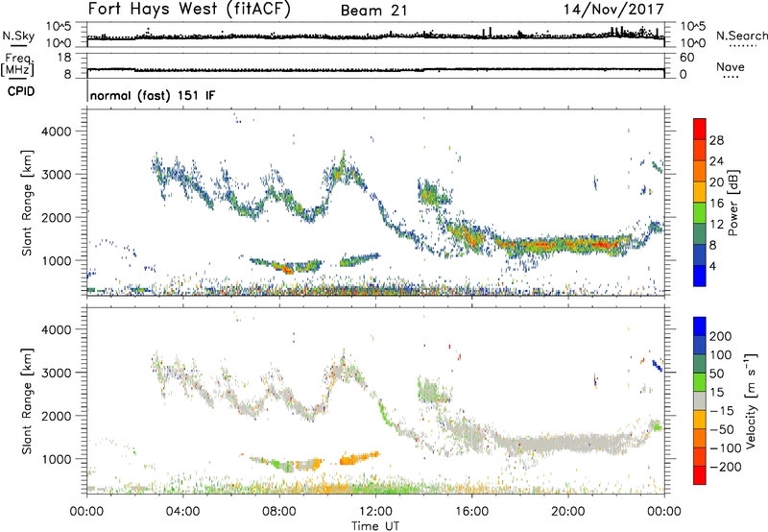Click the 'Fort Hays West (fitACF)' title
This screenshot has height=532, width=768.
point(189,10)
